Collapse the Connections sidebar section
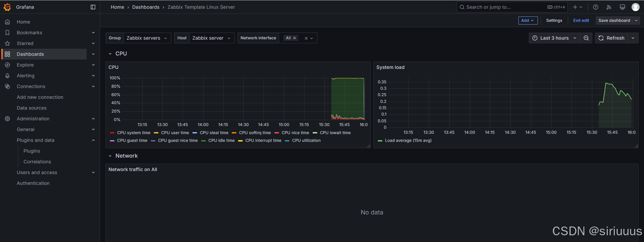Screen dimensions: 644x242 (x=93, y=86)
